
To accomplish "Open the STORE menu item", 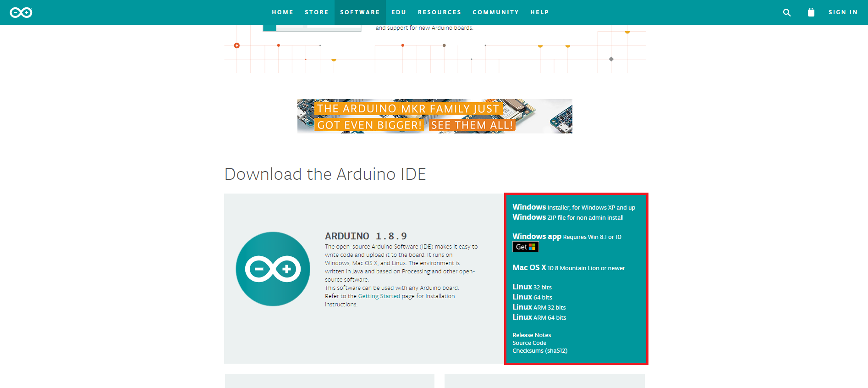I will pyautogui.click(x=317, y=12).
